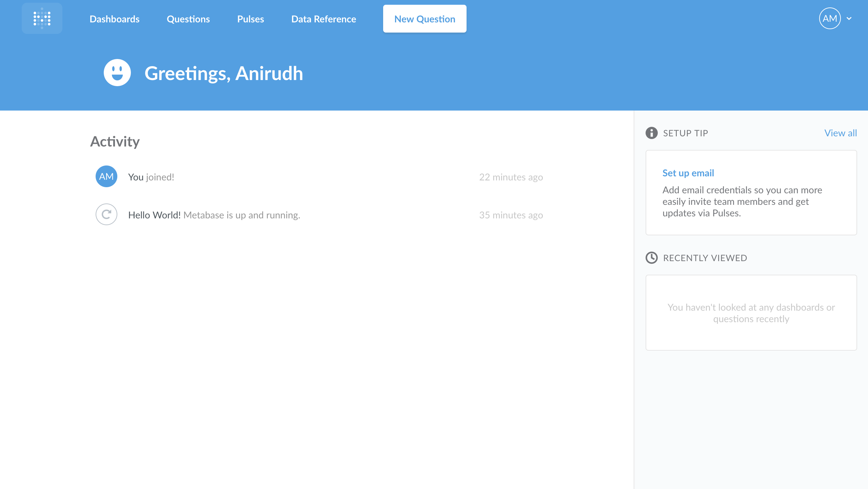Viewport: 868px width, 489px height.
Task: Go to the Questions section
Action: click(x=188, y=19)
